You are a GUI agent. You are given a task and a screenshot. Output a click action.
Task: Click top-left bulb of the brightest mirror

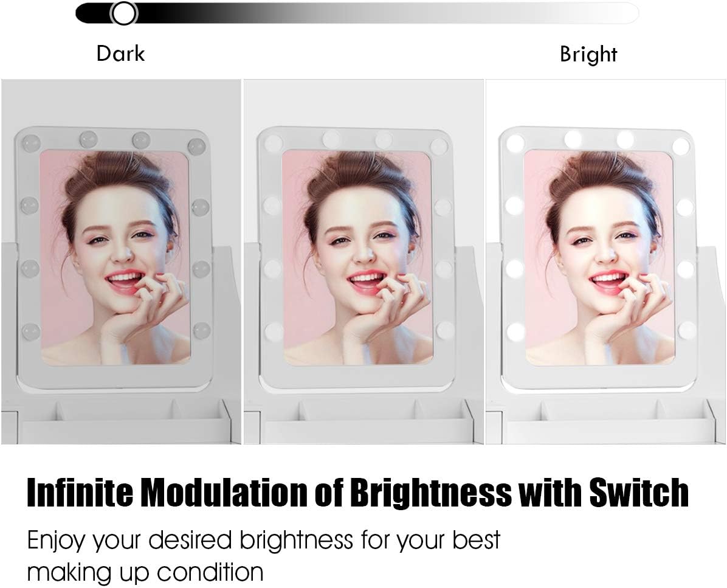[x=515, y=144]
